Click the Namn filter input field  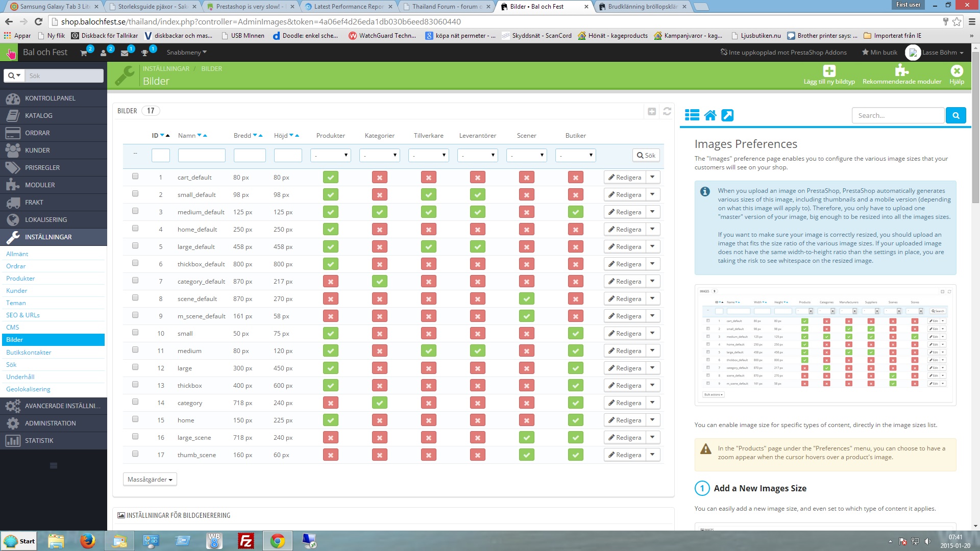(202, 155)
